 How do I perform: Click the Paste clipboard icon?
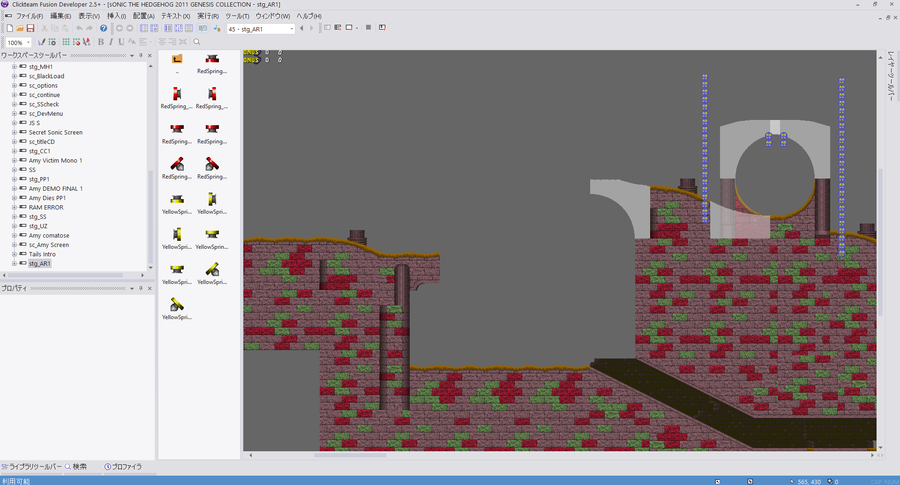(65, 28)
